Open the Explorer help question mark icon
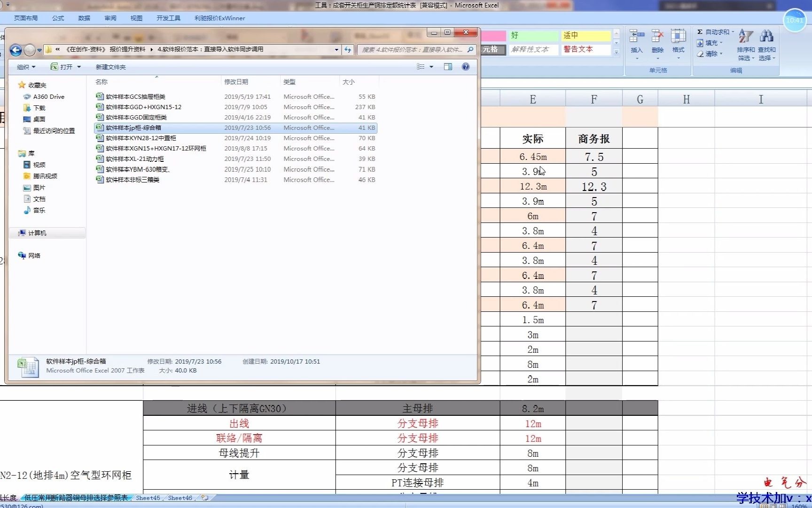 (x=465, y=67)
